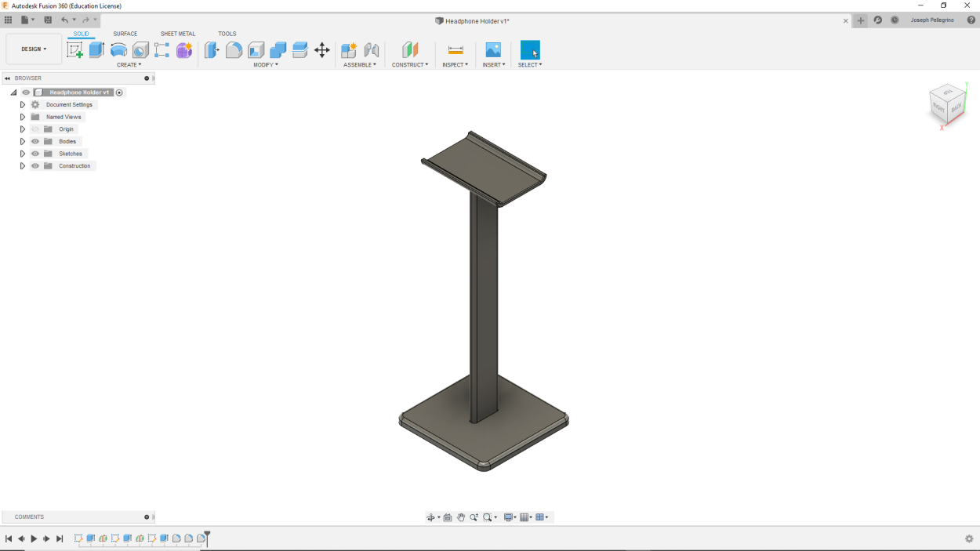The height and width of the screenshot is (551, 980).
Task: Collapse the Browser panel with its dot button
Action: pyautogui.click(x=147, y=78)
